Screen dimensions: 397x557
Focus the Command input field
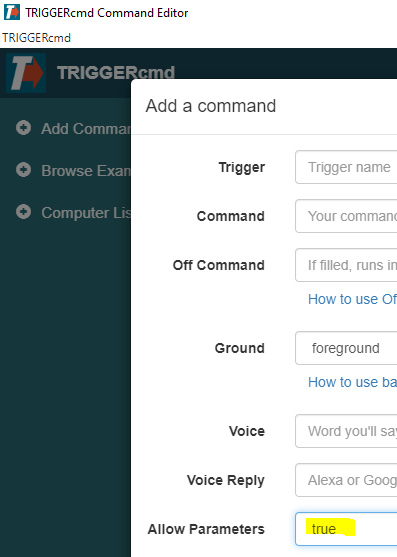[346, 216]
